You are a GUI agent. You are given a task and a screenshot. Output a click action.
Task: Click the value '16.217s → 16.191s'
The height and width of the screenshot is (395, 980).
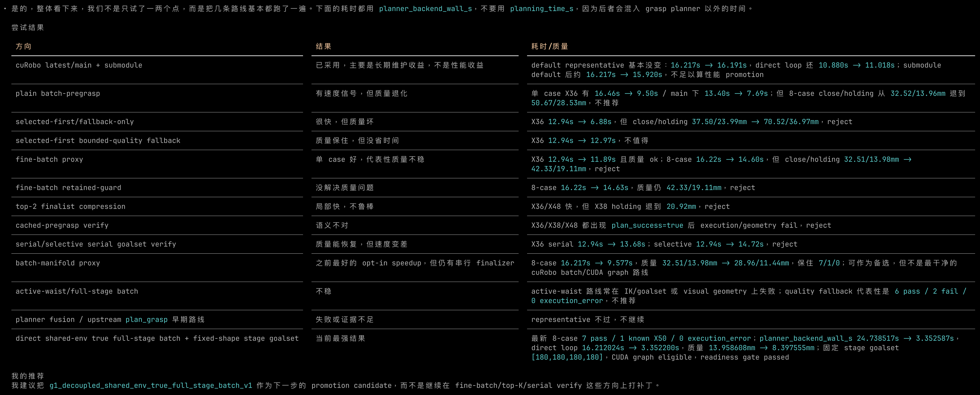(709, 65)
